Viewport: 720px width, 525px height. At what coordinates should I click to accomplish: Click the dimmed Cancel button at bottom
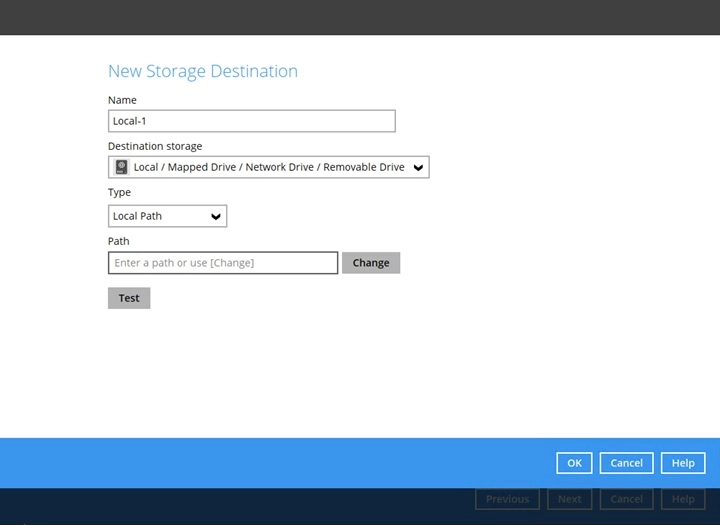626,499
